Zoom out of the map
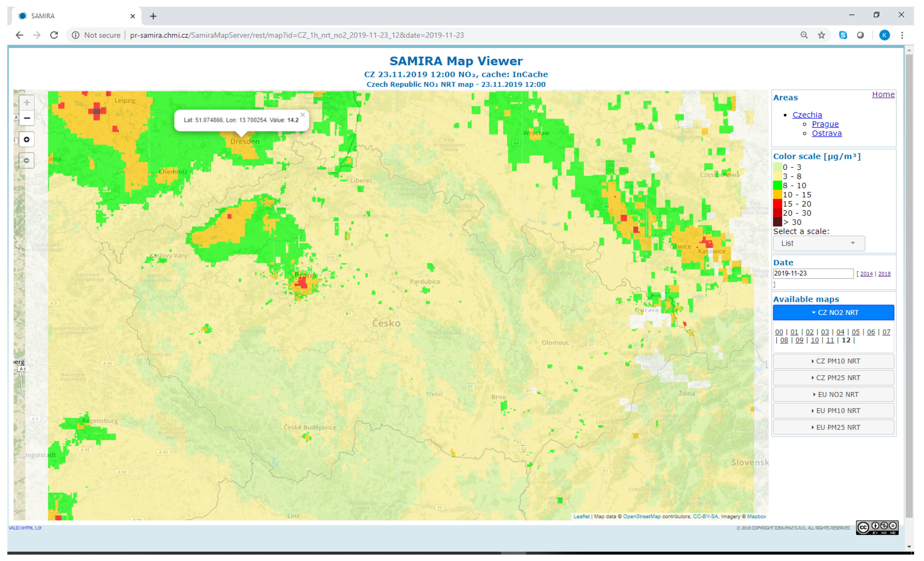 [27, 118]
